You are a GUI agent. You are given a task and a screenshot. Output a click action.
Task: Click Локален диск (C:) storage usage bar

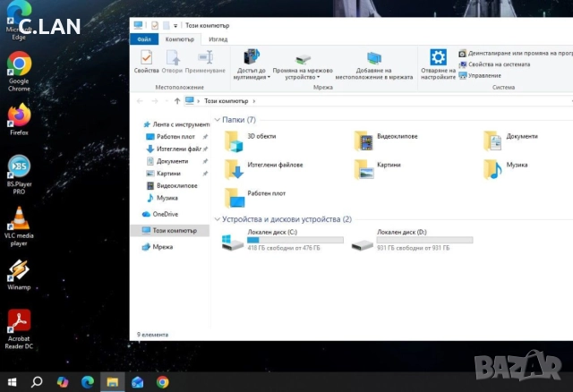295,240
